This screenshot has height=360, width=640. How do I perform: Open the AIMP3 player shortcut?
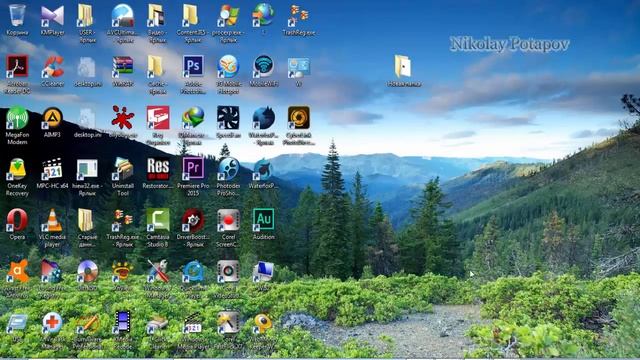52,118
